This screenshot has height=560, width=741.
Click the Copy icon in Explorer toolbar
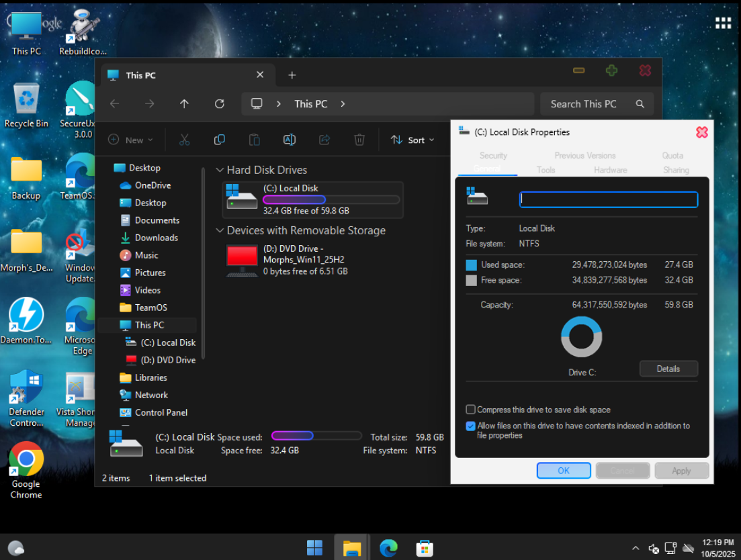point(219,140)
